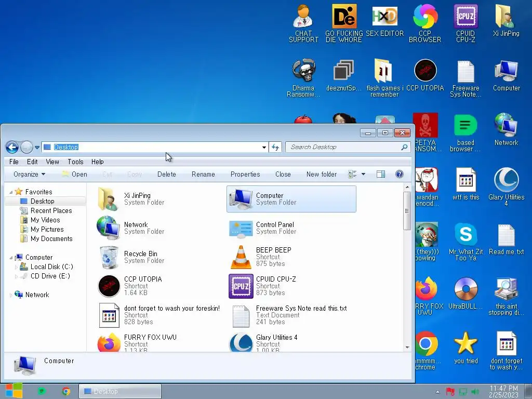Open the view options dropdown arrow
The width and height of the screenshot is (532, 399).
[363, 175]
